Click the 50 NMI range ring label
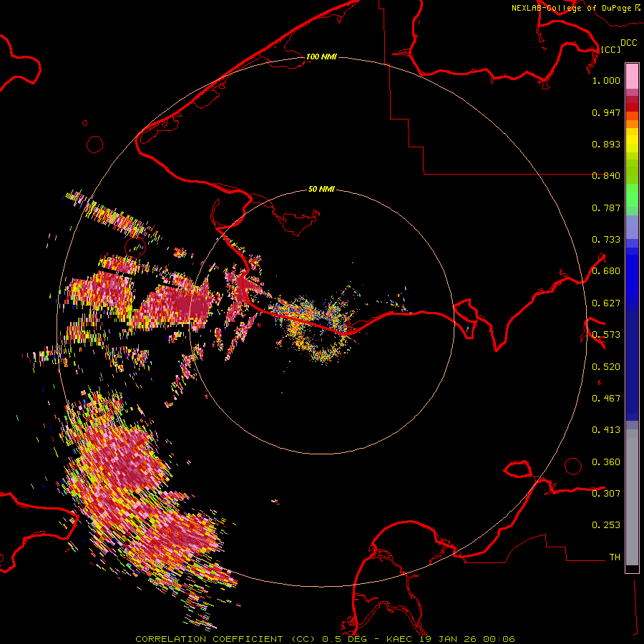644x644 pixels. coord(321,189)
